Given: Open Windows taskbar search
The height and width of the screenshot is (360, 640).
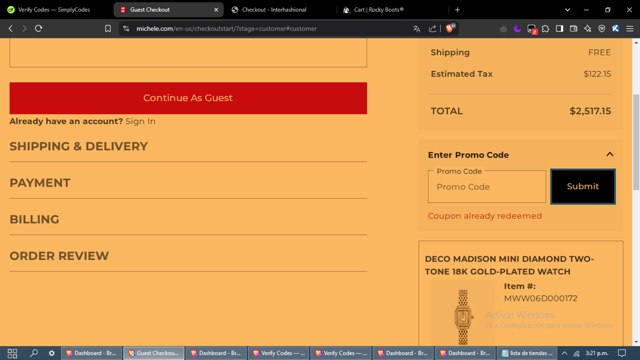Looking at the screenshot, I should pyautogui.click(x=34, y=353).
